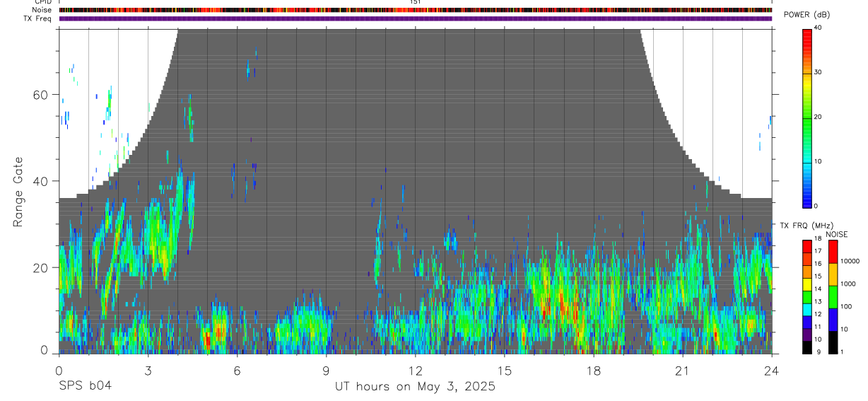
Task: Click tick label 0 on the POWER colorbar
Action: [x=816, y=206]
